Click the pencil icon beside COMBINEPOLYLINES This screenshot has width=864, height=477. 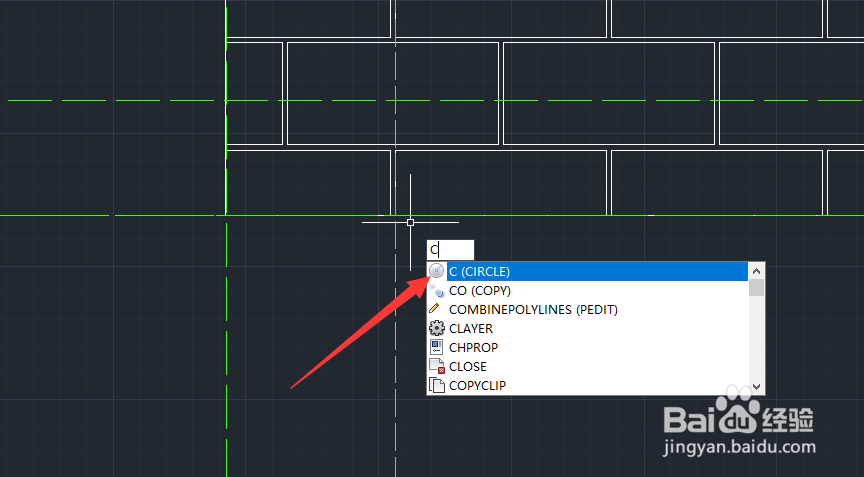click(435, 308)
